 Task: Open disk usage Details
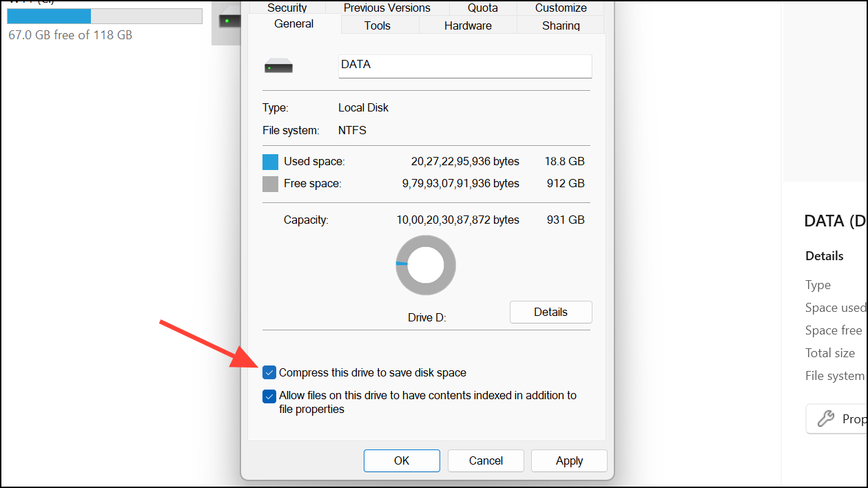(x=550, y=312)
